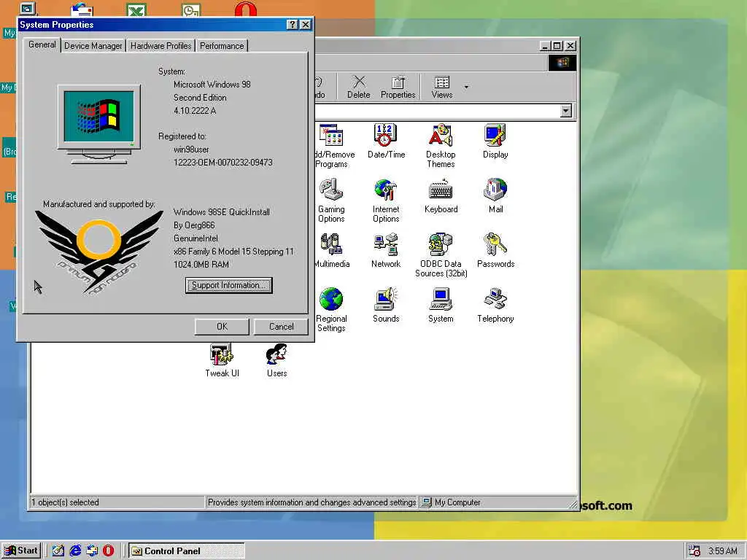Open ODBC Data Sources (32bit)
The image size is (747, 560).
[441, 255]
